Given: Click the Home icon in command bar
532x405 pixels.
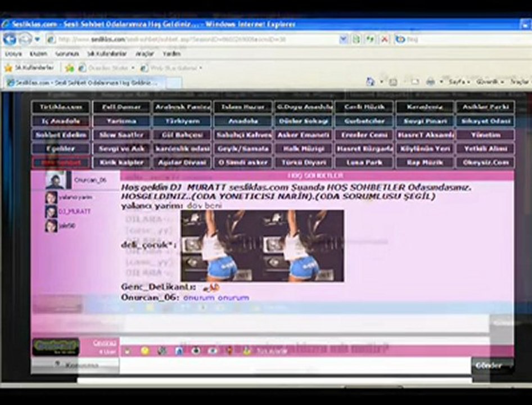Looking at the screenshot, I should coord(370,82).
